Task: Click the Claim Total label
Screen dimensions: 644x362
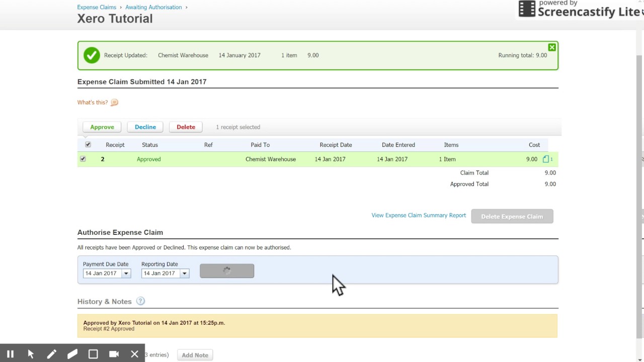Action: click(x=474, y=173)
